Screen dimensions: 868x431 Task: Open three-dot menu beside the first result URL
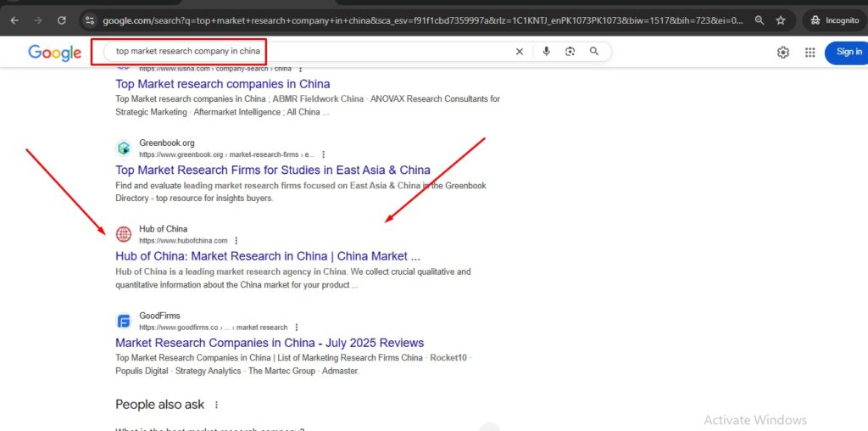click(301, 70)
